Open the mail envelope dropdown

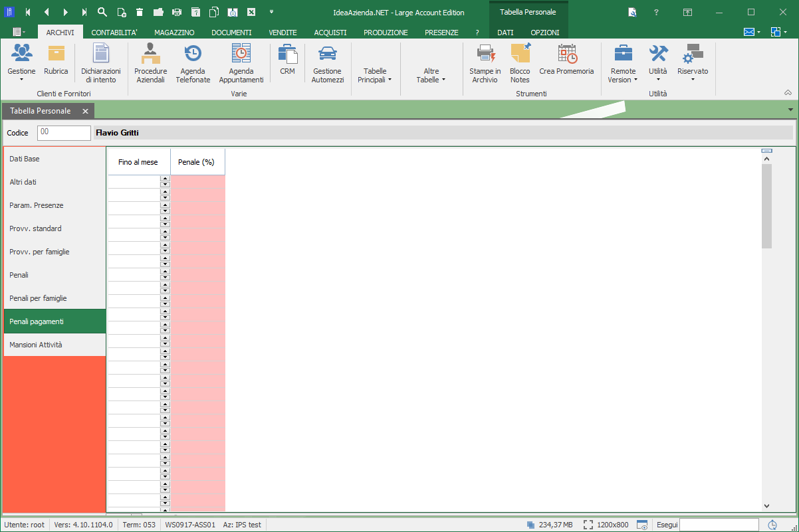click(752, 32)
